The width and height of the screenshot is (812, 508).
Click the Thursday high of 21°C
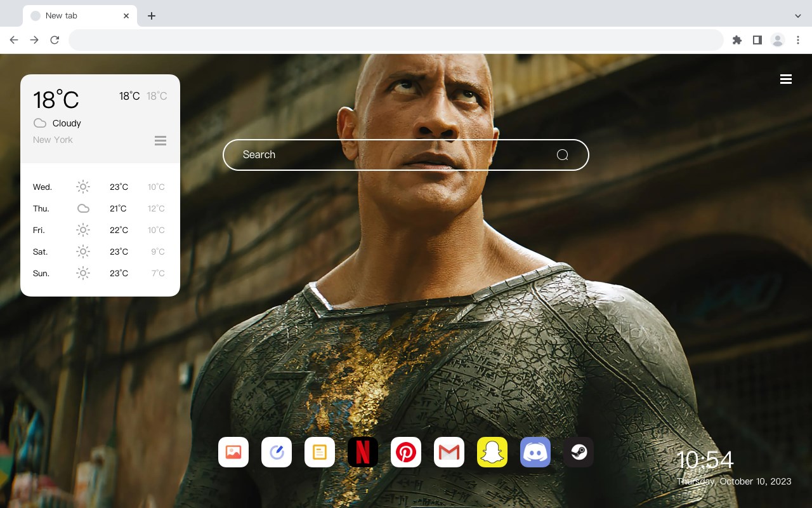[x=118, y=209]
